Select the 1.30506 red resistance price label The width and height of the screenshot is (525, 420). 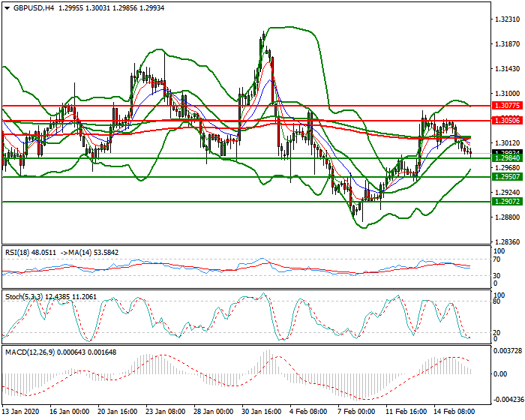(507, 121)
